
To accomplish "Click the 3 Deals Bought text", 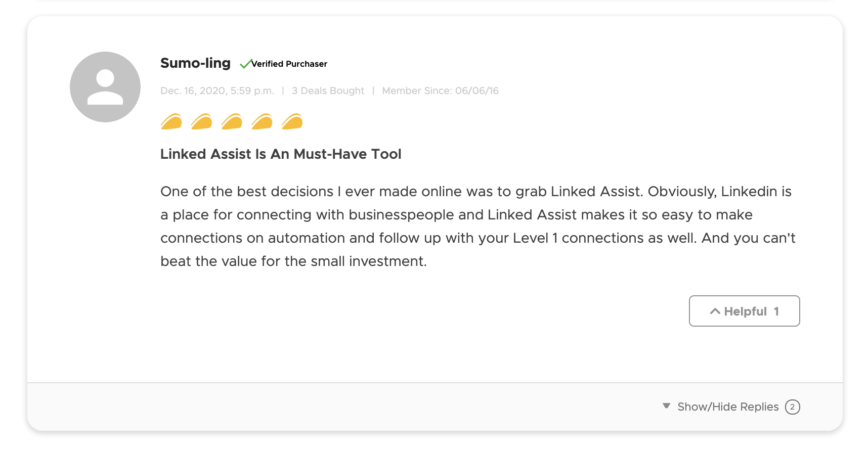I will tap(328, 91).
